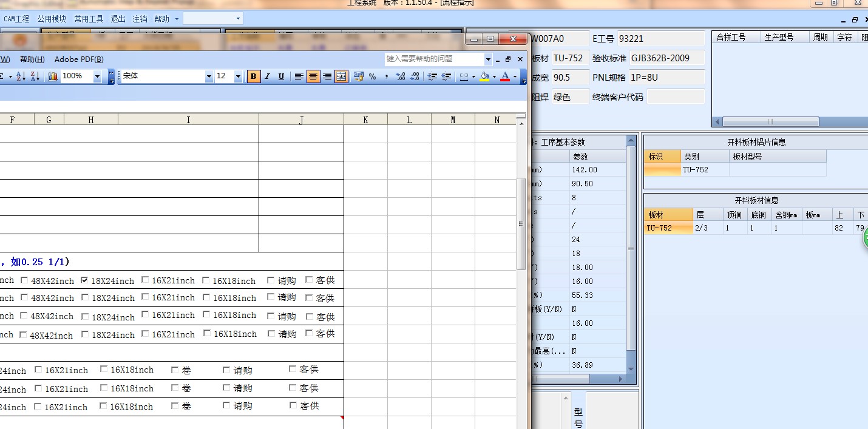The height and width of the screenshot is (429, 868).
Task: Click the 生产型号 column header
Action: (x=786, y=37)
